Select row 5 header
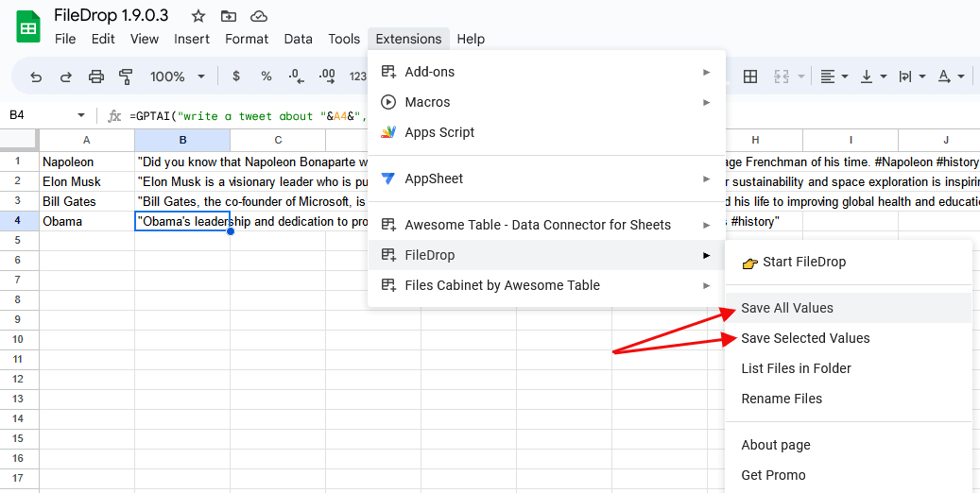 (x=19, y=241)
